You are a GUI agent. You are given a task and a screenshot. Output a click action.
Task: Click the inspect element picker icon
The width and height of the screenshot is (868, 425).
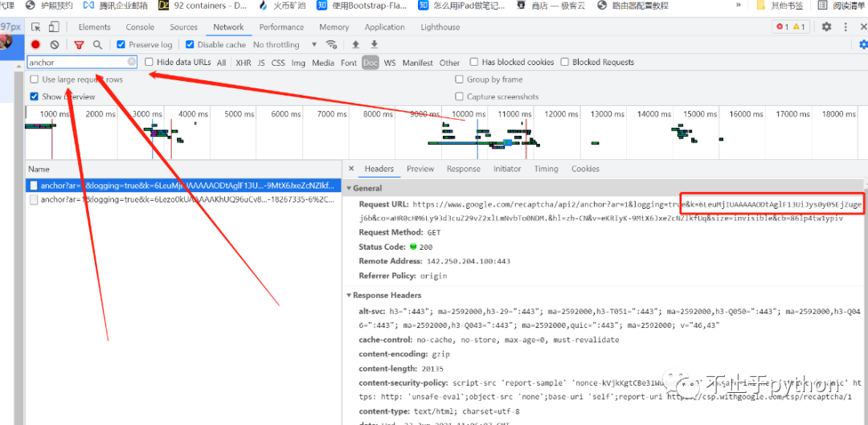[35, 27]
